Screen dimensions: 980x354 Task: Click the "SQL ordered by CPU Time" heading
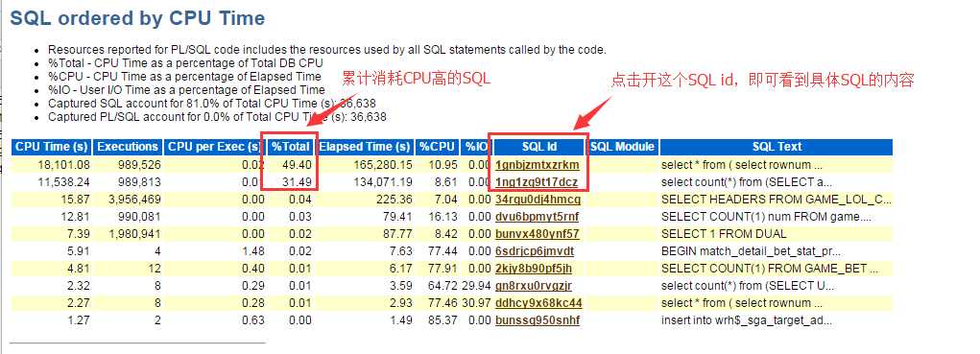tap(137, 18)
